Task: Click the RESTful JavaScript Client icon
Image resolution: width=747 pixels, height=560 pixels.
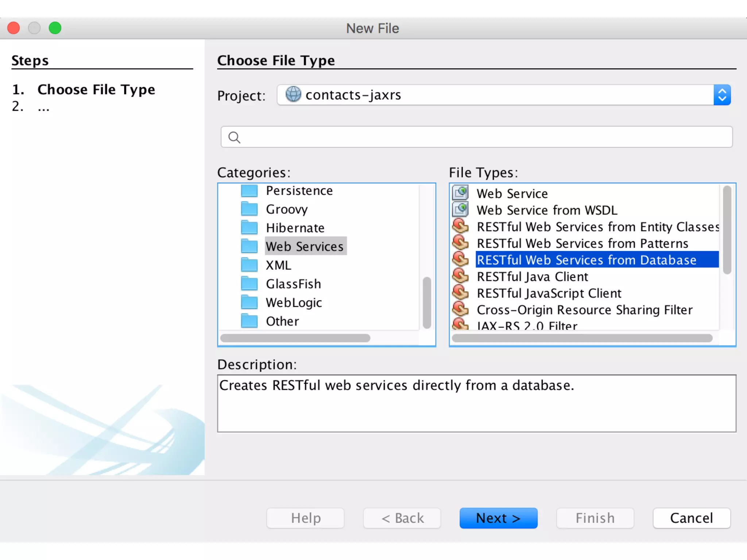Action: [x=460, y=293]
